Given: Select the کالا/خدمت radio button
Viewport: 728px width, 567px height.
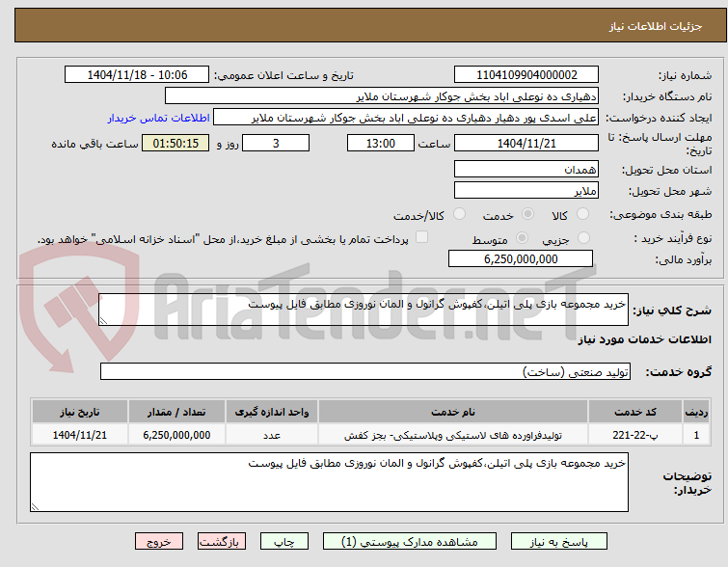Looking at the screenshot, I should click(459, 214).
